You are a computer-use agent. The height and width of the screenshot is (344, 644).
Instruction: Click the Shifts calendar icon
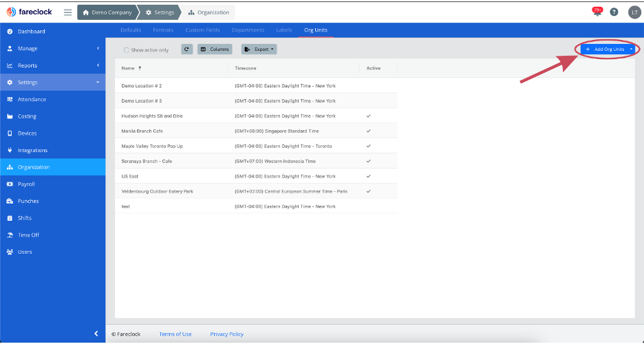point(10,218)
